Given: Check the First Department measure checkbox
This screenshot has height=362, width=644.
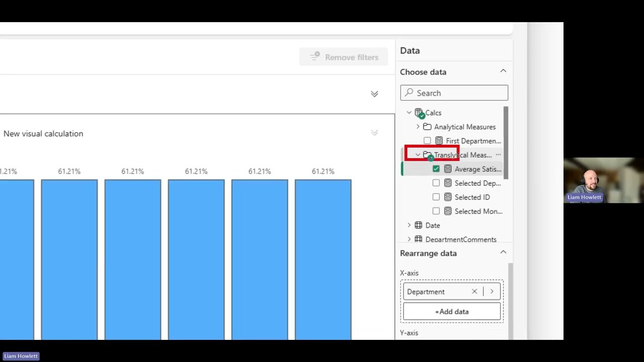Looking at the screenshot, I should tap(427, 141).
